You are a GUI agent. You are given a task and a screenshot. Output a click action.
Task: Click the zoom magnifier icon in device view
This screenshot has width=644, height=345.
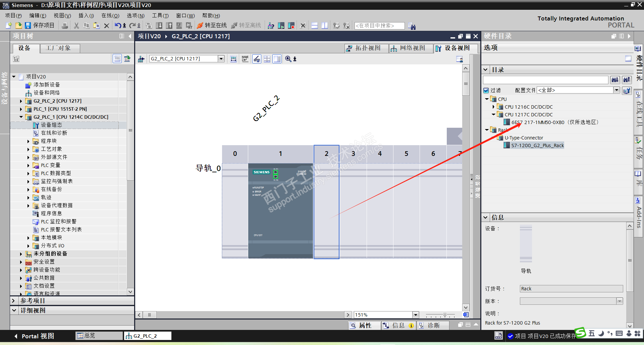tap(288, 59)
